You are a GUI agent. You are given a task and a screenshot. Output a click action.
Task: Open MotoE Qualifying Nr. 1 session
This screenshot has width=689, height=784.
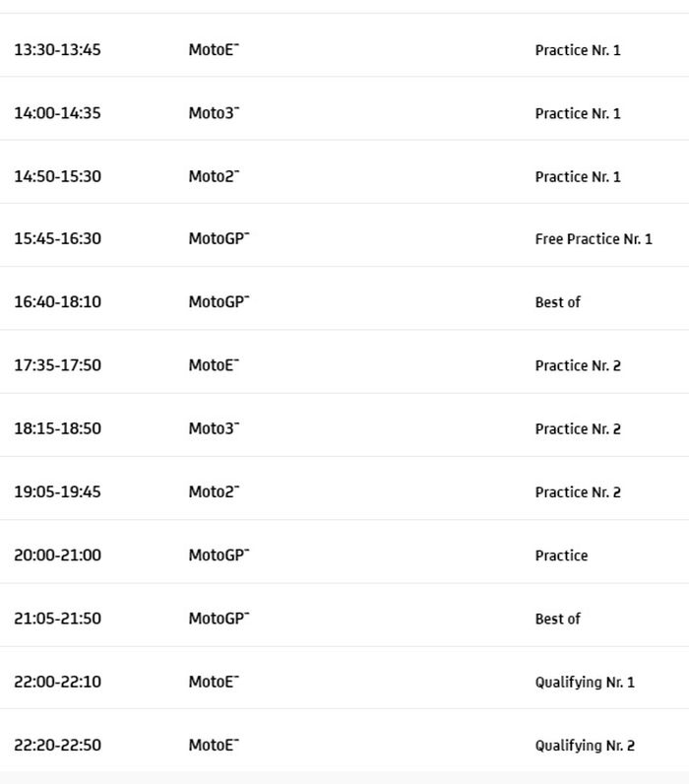coord(585,682)
